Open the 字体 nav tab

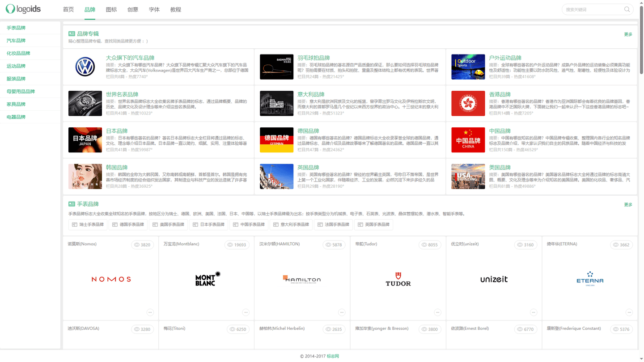tap(154, 9)
